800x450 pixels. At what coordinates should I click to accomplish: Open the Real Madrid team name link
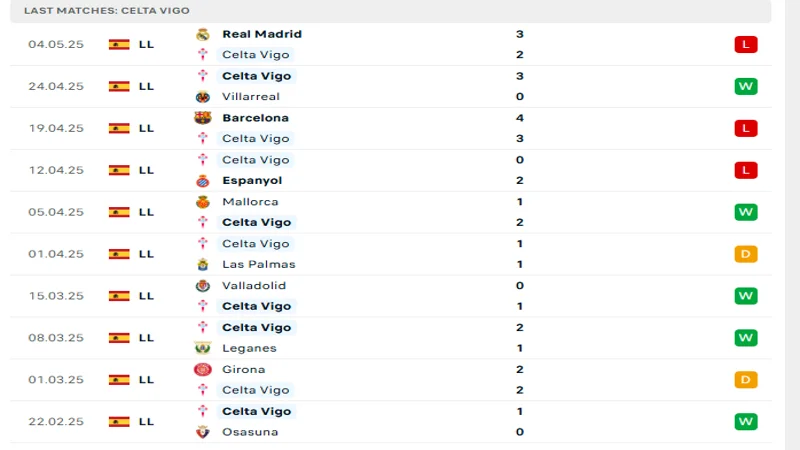(261, 34)
